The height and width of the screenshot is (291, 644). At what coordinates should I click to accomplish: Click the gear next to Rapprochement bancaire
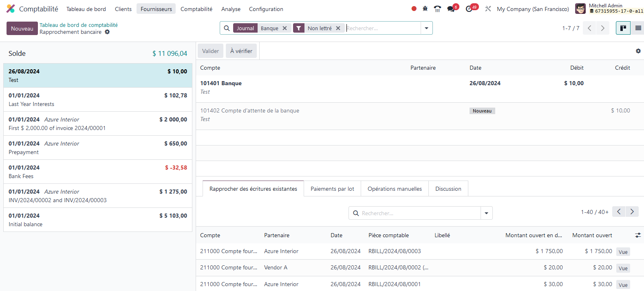[107, 32]
